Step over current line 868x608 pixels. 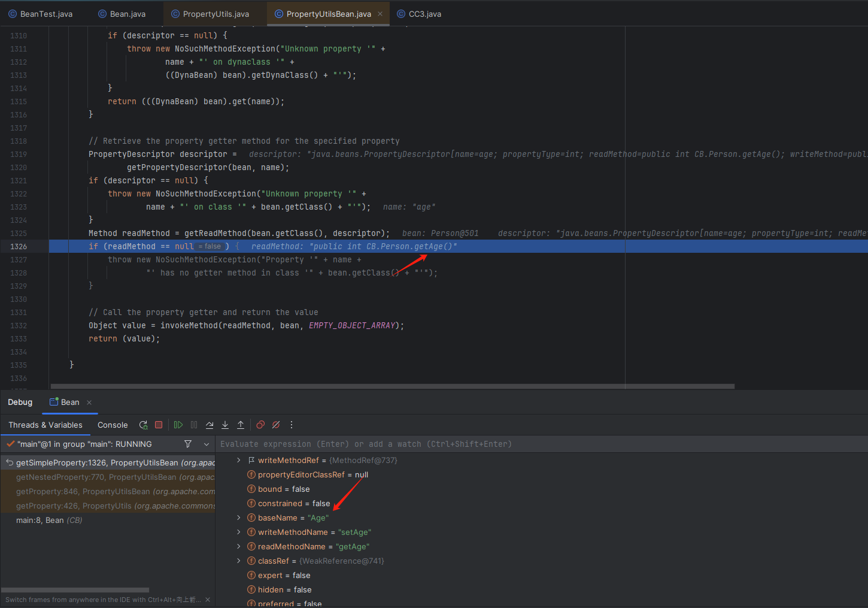click(210, 425)
